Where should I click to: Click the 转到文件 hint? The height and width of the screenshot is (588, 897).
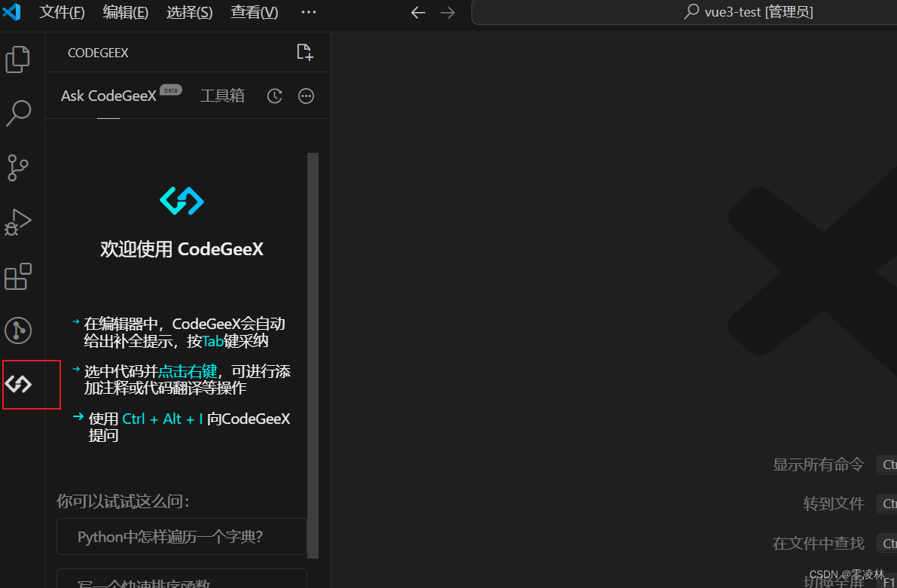[834, 504]
